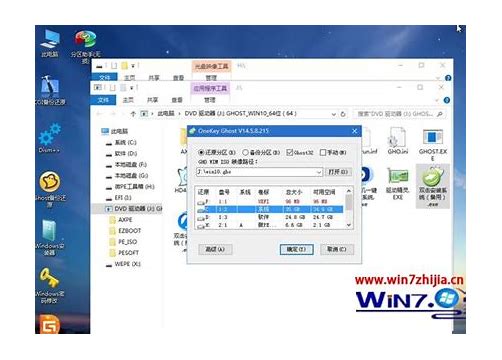Select the 备份分区 radio button

point(245,152)
